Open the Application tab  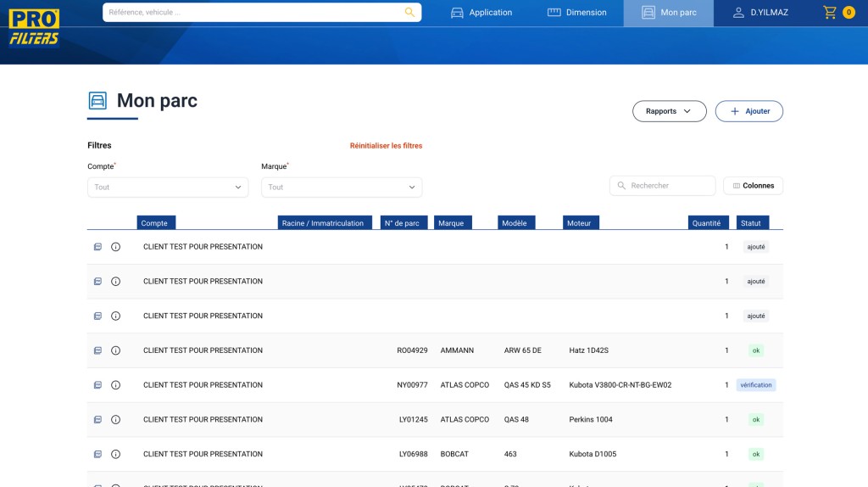pos(481,12)
